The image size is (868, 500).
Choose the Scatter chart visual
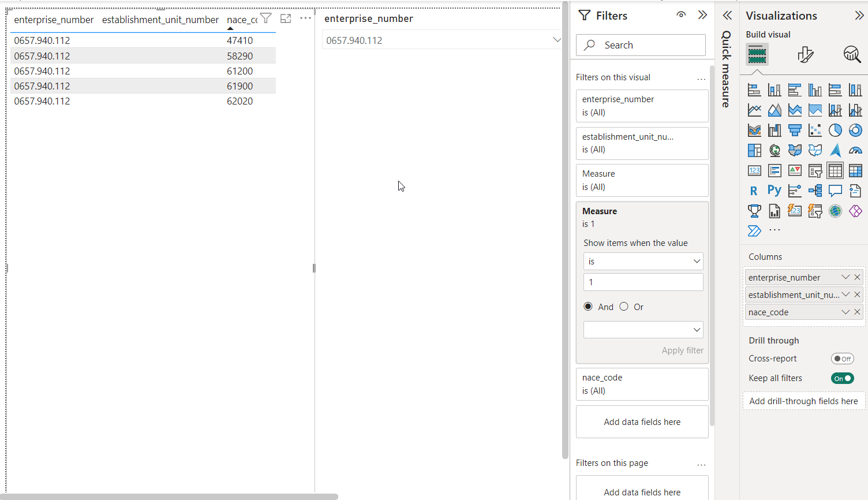point(815,130)
